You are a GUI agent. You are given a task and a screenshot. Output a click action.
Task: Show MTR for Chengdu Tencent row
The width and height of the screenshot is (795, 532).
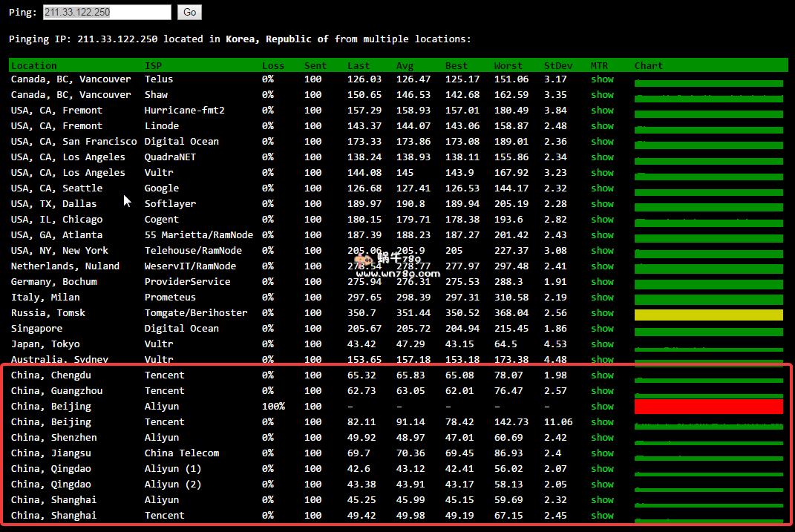[602, 375]
